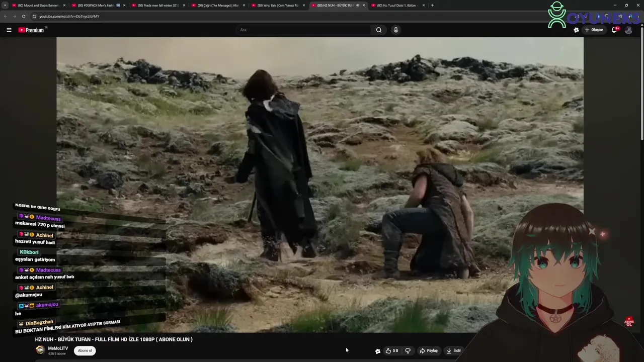Click chat message 'eşyaları getiriyom'
The image size is (644, 362).
pos(35,259)
